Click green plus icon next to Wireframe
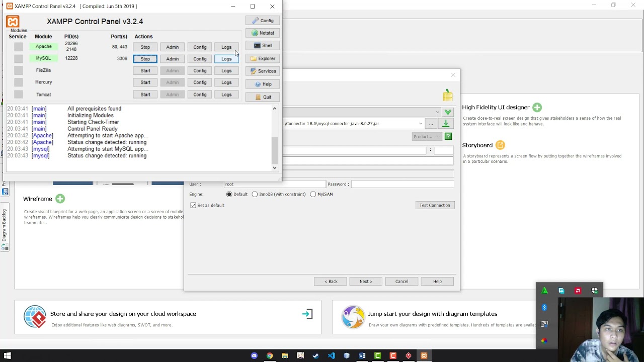 coord(60,199)
